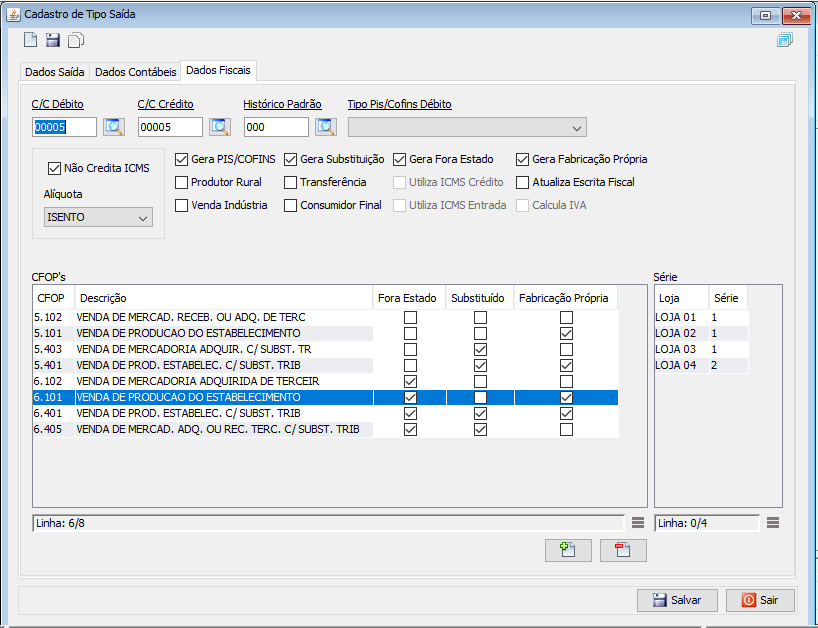818x628 pixels.
Task: Click the add CFOP row button
Action: point(568,550)
